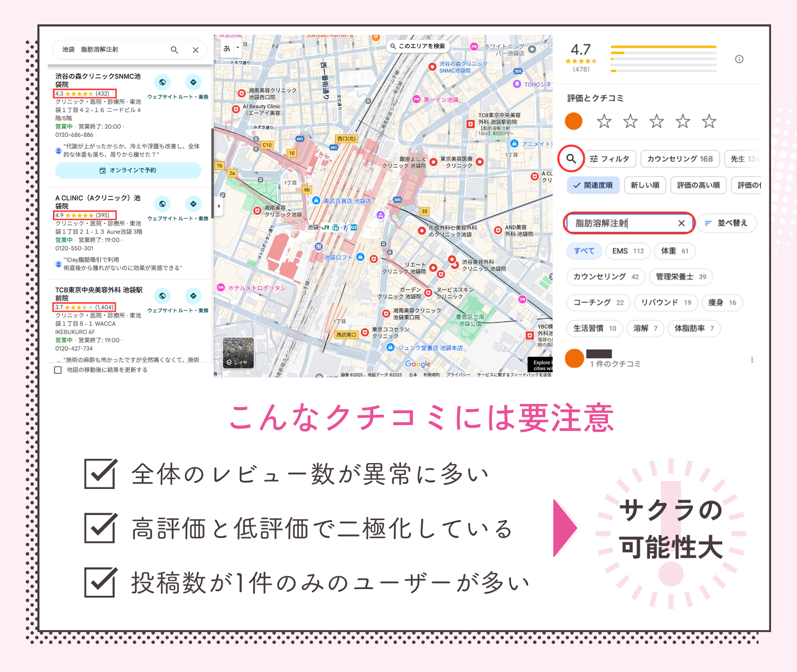The image size is (797, 672).
Task: Select the 東京美容医療クリニック map pin
Action: point(479,162)
